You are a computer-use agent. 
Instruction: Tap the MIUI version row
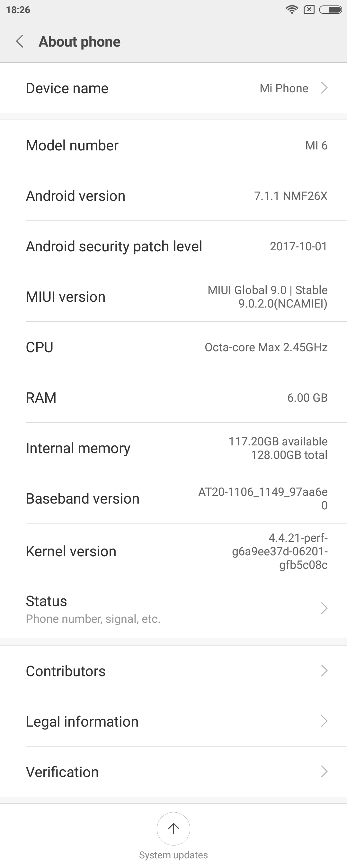pyautogui.click(x=173, y=297)
